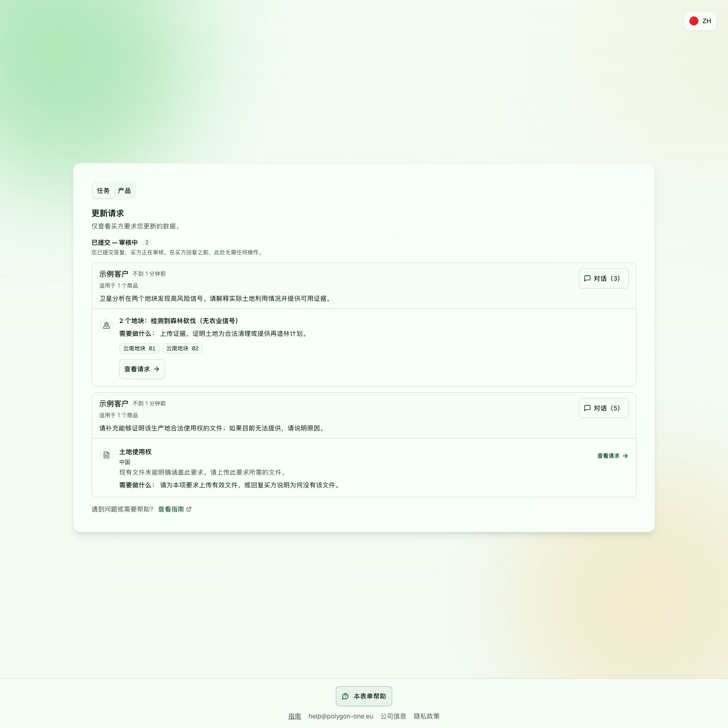Screen dimensions: 728x728
Task: Select the 云南地块 01 plot tag
Action: 139,349
